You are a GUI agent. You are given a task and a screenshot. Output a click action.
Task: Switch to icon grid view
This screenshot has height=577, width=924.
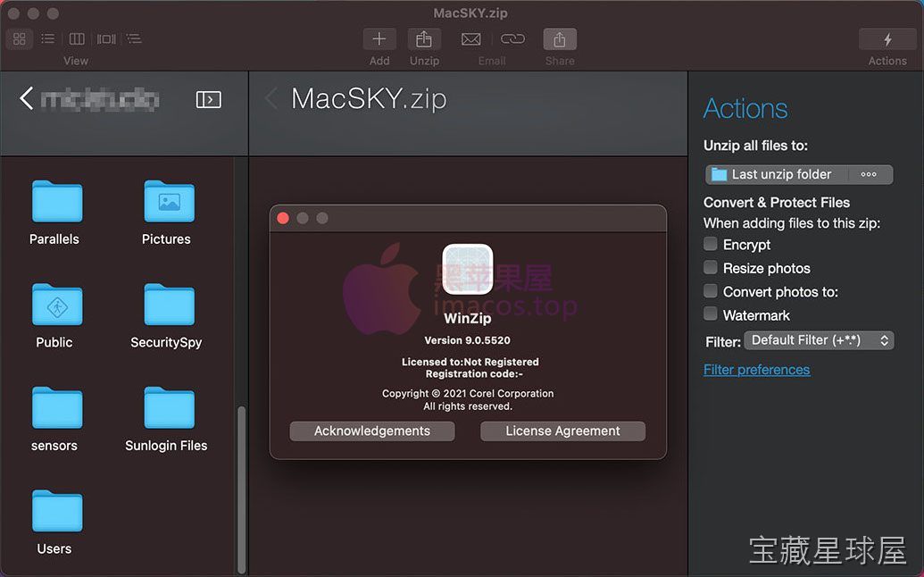[x=20, y=39]
